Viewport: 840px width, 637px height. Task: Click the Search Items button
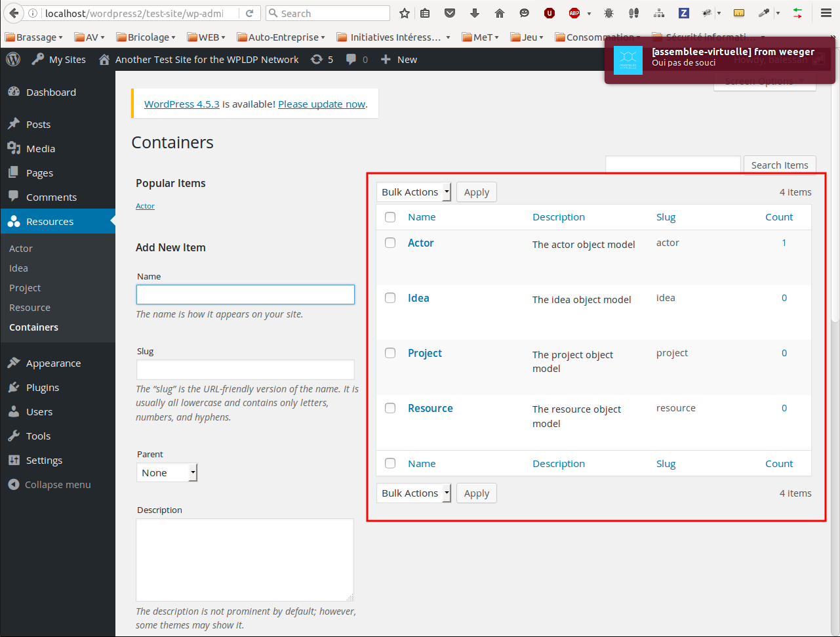(x=780, y=165)
